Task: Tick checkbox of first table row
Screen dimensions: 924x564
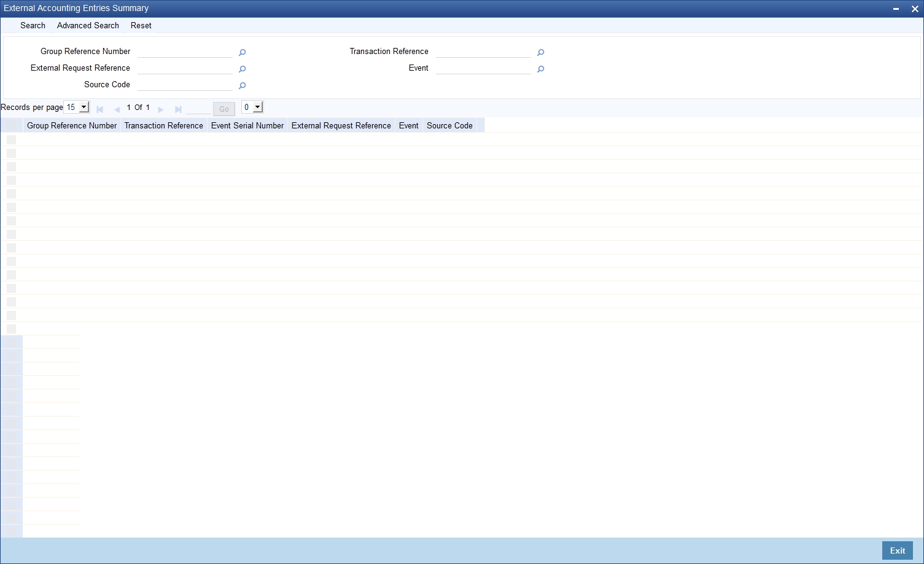Action: point(11,139)
